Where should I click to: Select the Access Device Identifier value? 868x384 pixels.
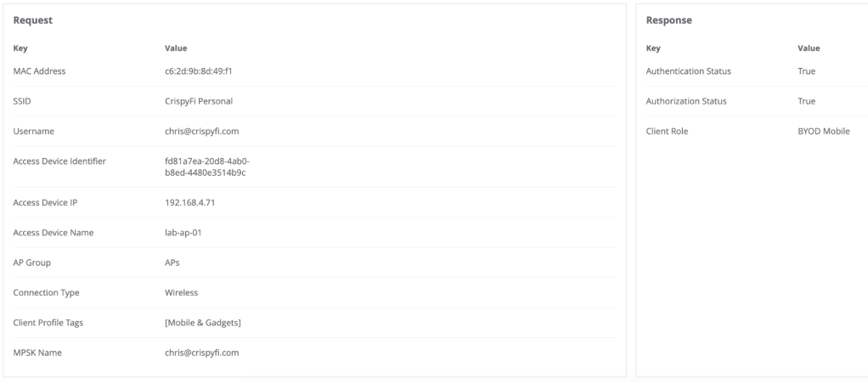[206, 167]
